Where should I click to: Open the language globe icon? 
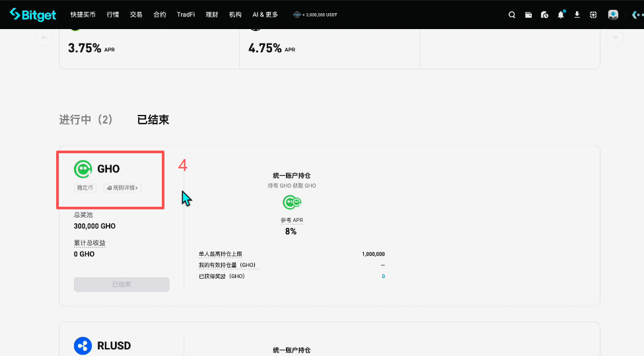coord(593,15)
